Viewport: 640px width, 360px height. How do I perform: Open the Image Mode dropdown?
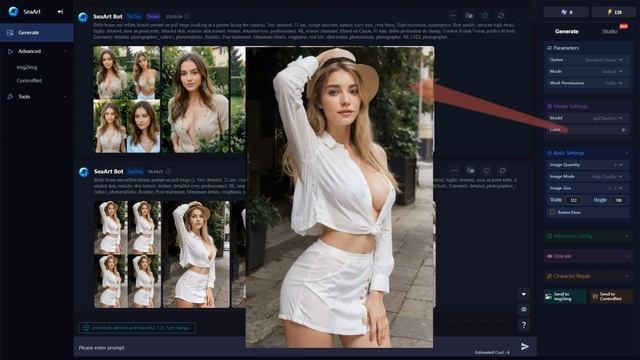click(x=588, y=176)
